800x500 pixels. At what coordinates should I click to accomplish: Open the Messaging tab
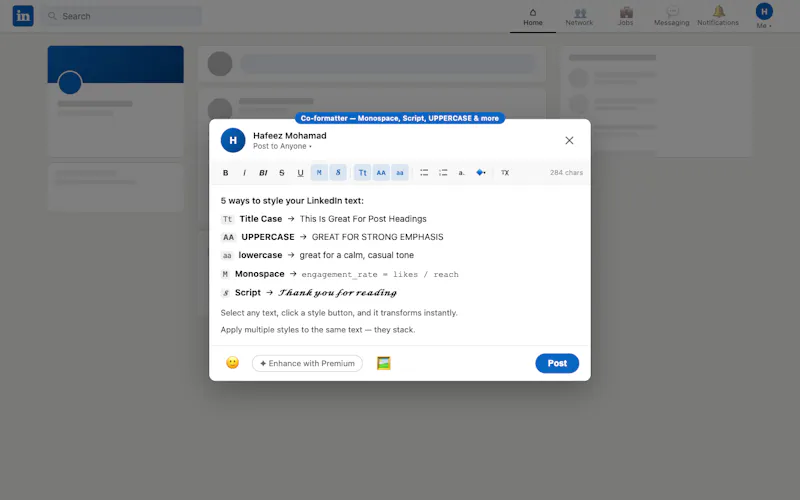click(x=671, y=17)
